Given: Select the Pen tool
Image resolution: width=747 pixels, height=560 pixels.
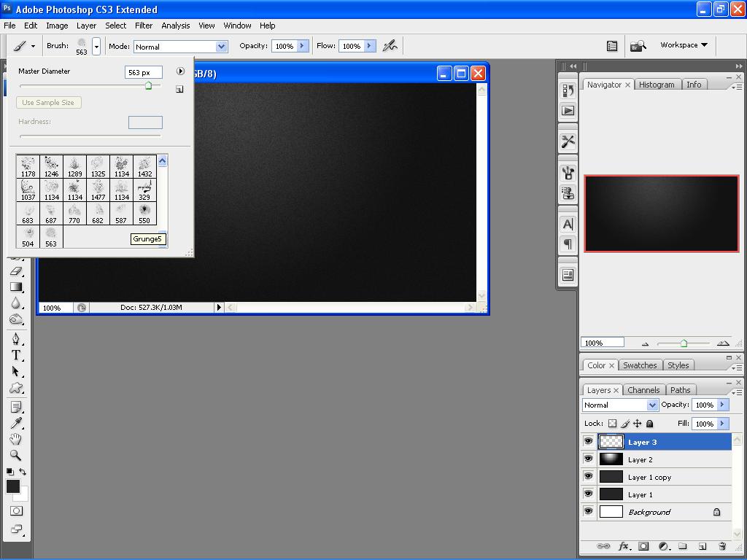Looking at the screenshot, I should 16,338.
